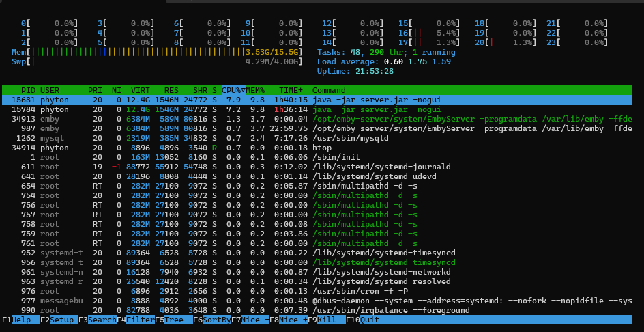Sort by the MEM% column header
644x332 pixels.
(x=255, y=90)
